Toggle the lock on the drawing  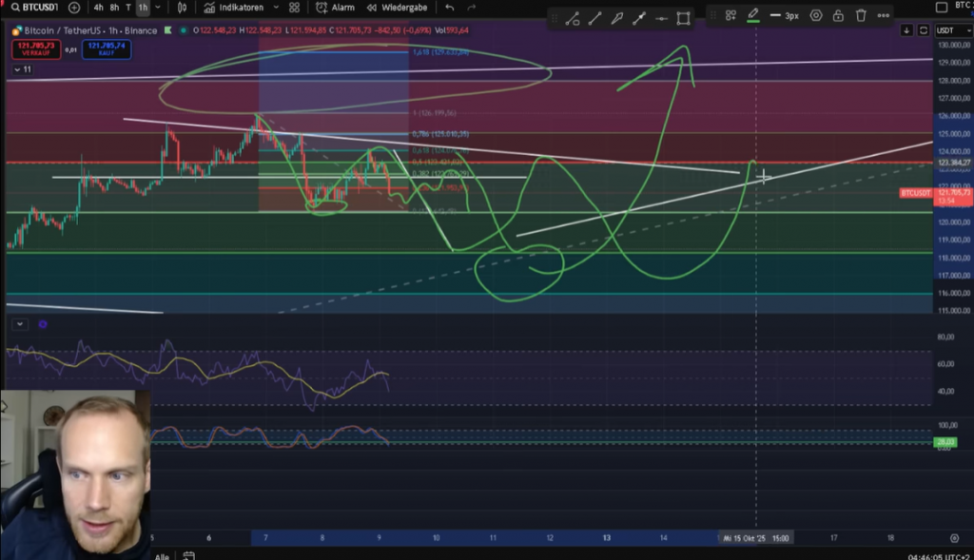[x=838, y=16]
